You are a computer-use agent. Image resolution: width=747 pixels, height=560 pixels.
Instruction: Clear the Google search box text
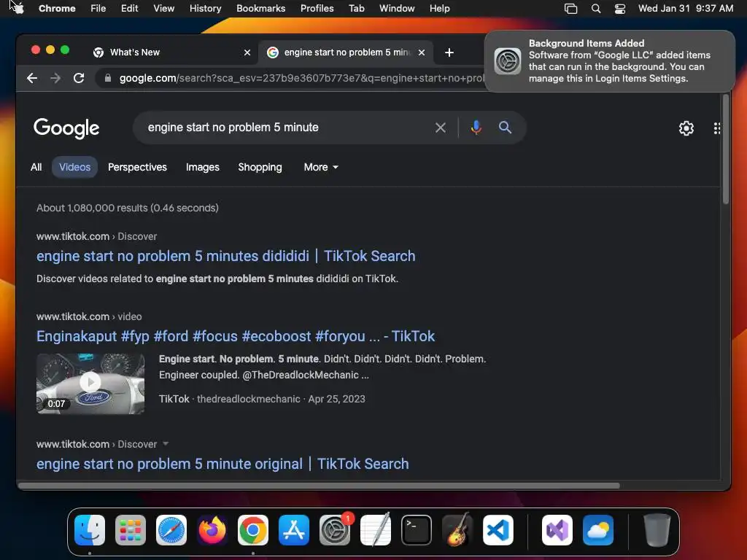pyautogui.click(x=441, y=128)
